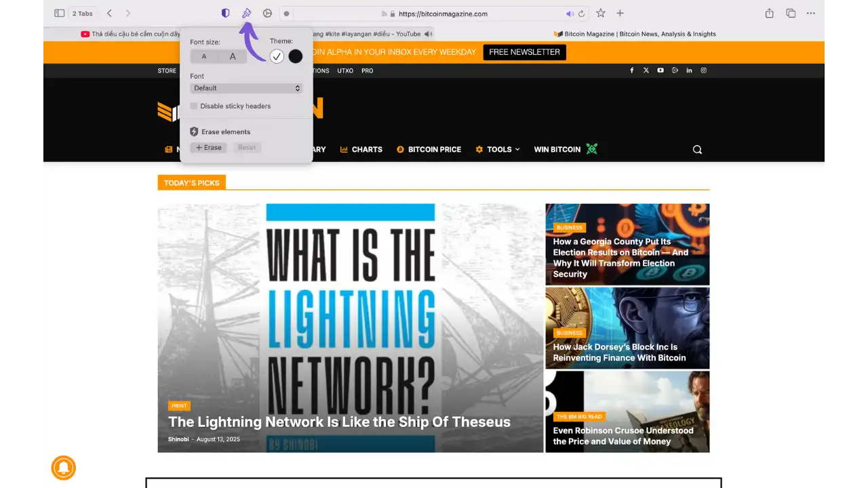
Task: Select the black dark theme swatch
Action: (296, 57)
